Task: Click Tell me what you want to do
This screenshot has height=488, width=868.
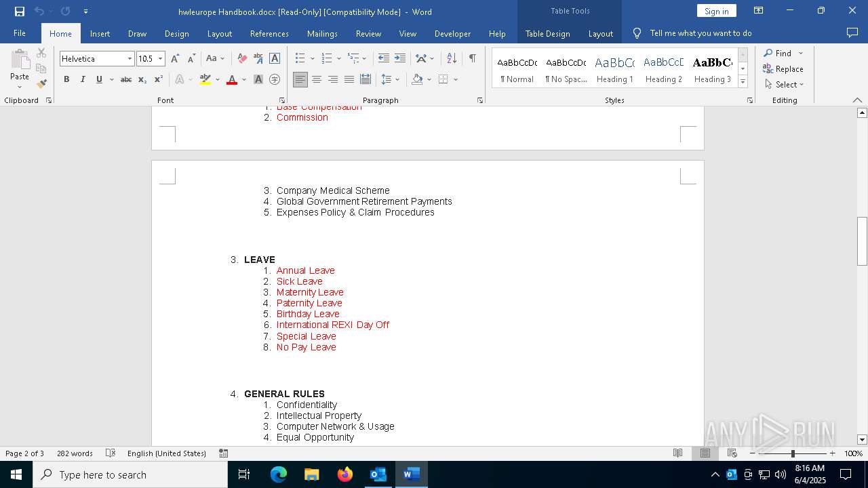Action: pyautogui.click(x=701, y=33)
